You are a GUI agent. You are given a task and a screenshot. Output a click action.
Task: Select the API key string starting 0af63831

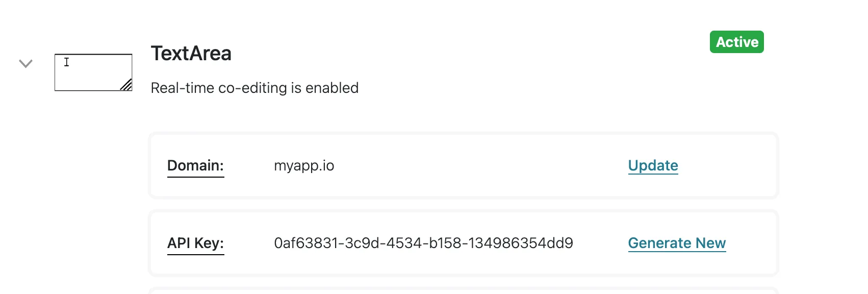tap(423, 243)
